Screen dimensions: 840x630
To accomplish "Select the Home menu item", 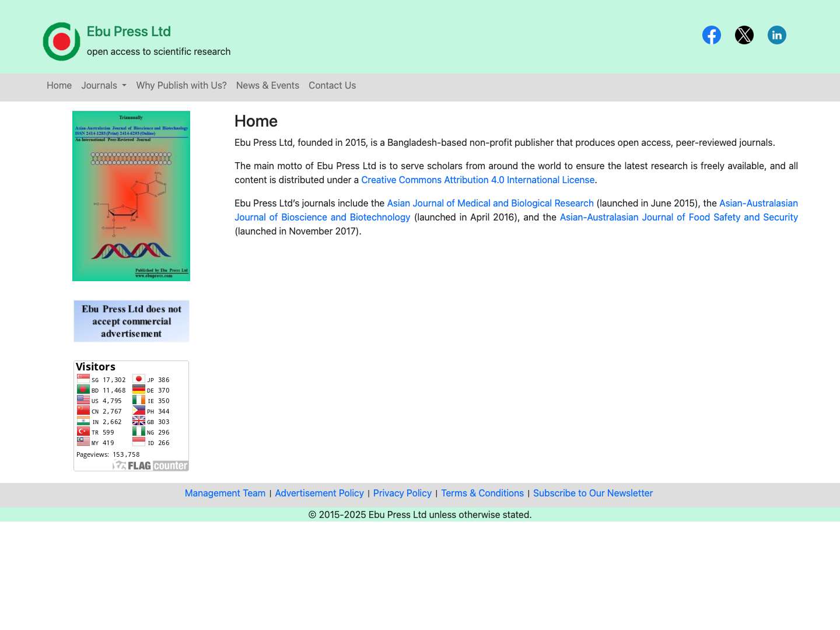I will (x=59, y=85).
